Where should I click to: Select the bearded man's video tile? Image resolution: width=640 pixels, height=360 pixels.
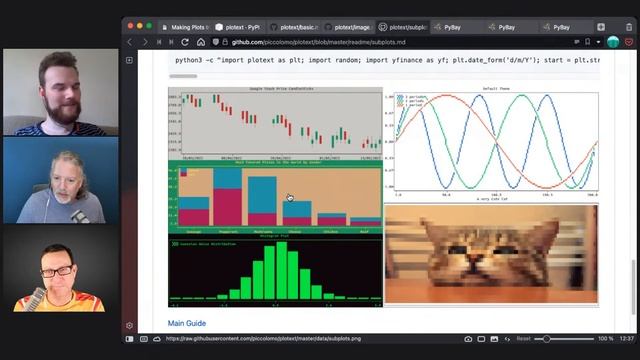61,92
